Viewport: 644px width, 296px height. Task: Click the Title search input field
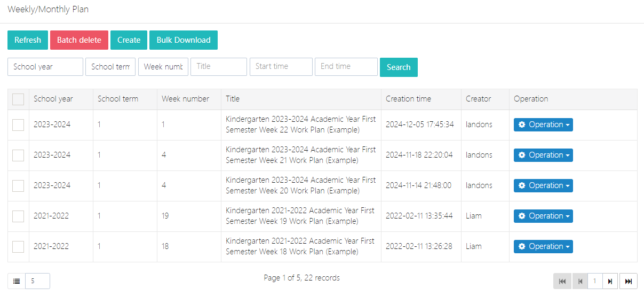click(x=219, y=67)
